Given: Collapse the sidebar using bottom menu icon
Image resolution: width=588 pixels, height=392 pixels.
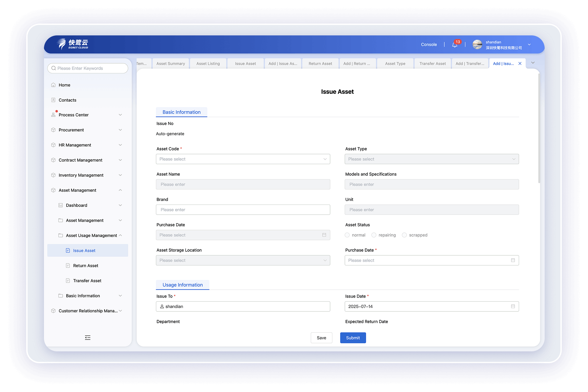Looking at the screenshot, I should tap(88, 338).
